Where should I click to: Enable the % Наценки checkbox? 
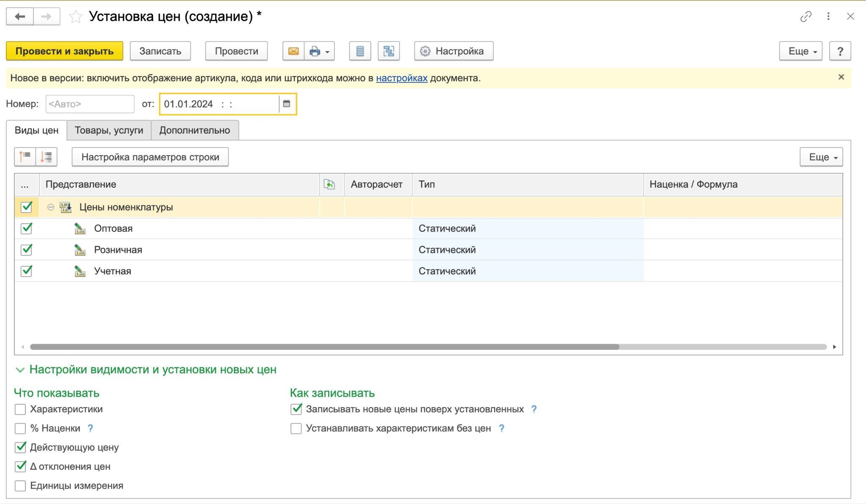(20, 428)
